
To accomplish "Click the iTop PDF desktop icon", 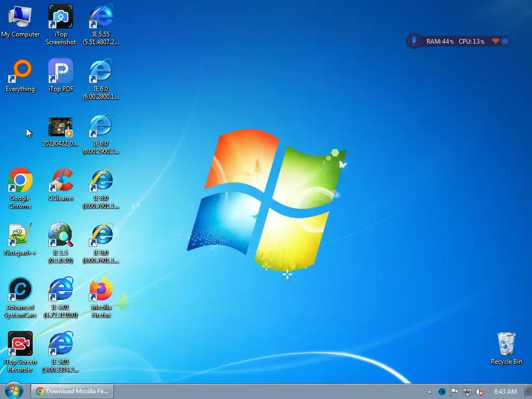I will 60,75.
